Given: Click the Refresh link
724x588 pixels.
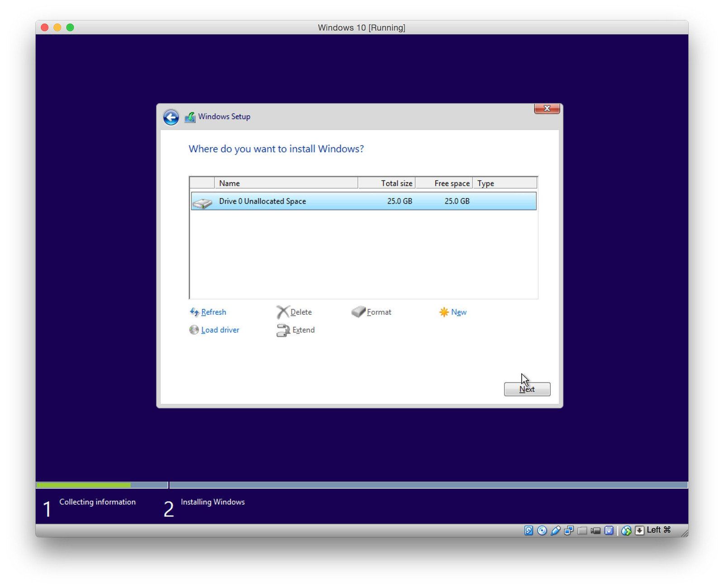Looking at the screenshot, I should click(213, 312).
